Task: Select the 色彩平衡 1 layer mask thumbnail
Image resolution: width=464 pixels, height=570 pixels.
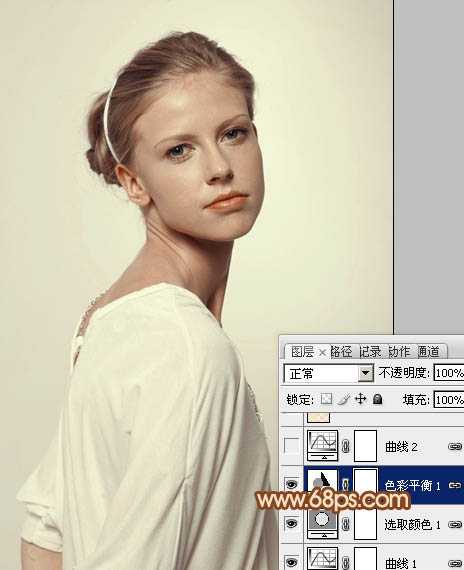Action: [365, 481]
